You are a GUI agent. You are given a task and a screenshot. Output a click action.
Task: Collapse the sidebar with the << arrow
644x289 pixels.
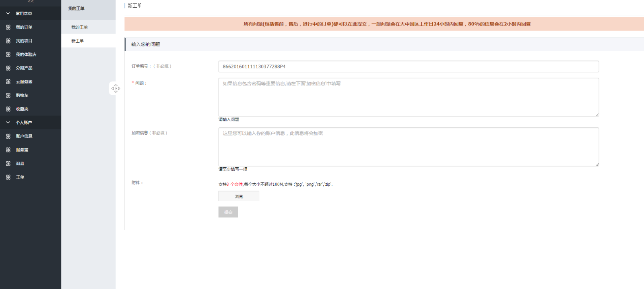point(31,2)
